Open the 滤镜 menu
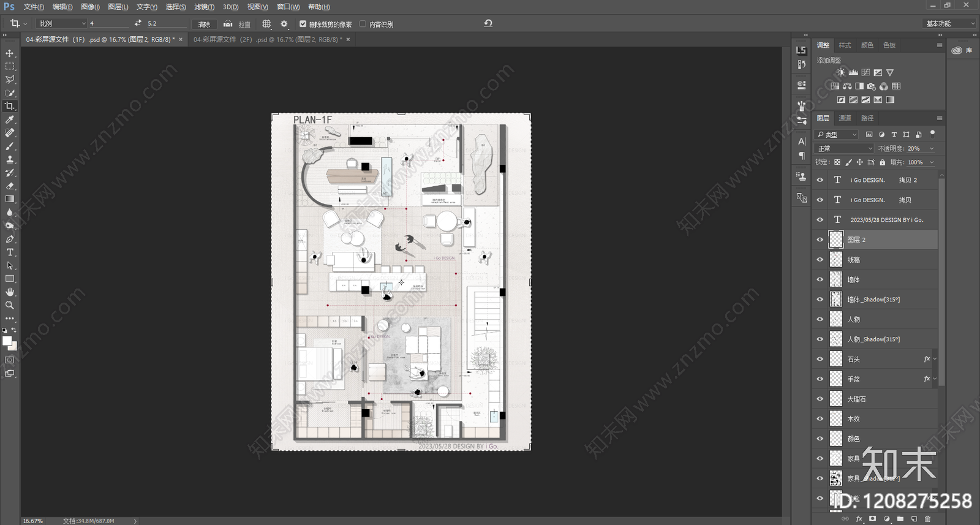This screenshot has width=980, height=525. tap(204, 7)
